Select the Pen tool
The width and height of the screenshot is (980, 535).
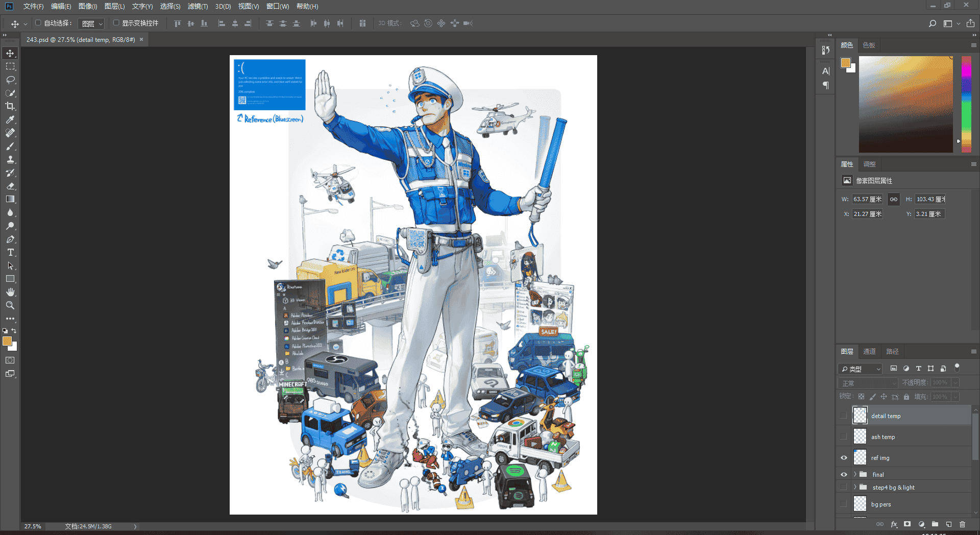pyautogui.click(x=10, y=239)
